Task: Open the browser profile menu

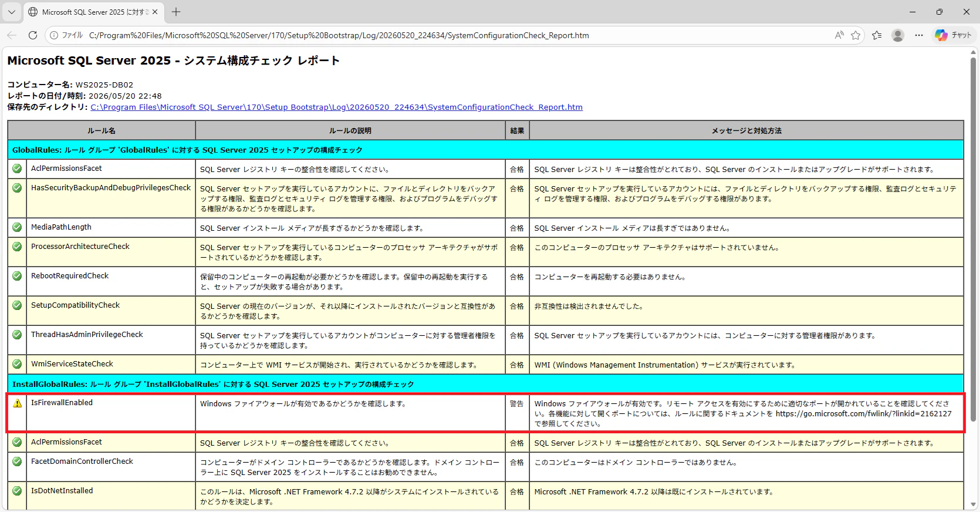Action: coord(898,35)
